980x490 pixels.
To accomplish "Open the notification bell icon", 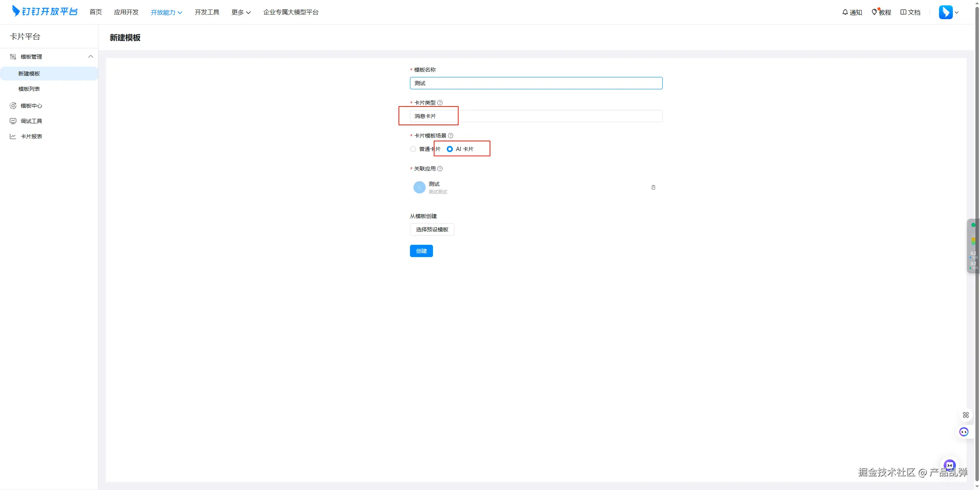I will 845,12.
